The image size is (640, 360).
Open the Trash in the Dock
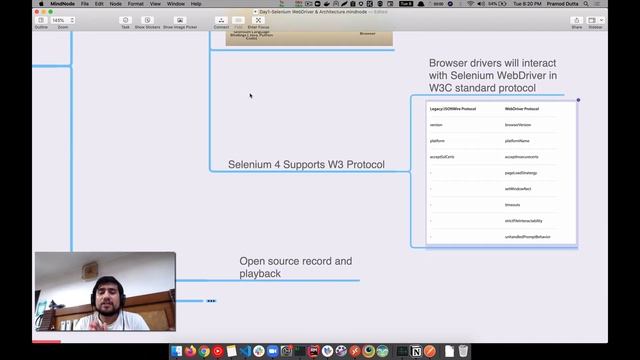click(x=463, y=351)
